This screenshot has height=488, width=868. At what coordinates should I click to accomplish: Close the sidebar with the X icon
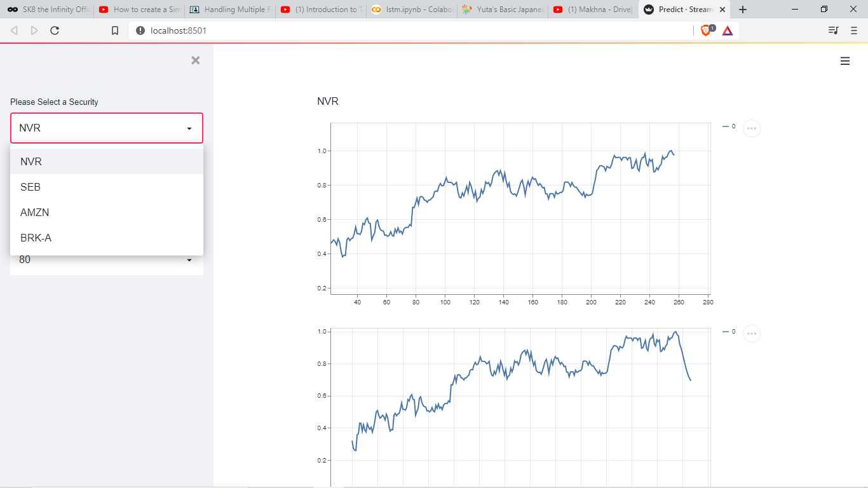click(196, 60)
